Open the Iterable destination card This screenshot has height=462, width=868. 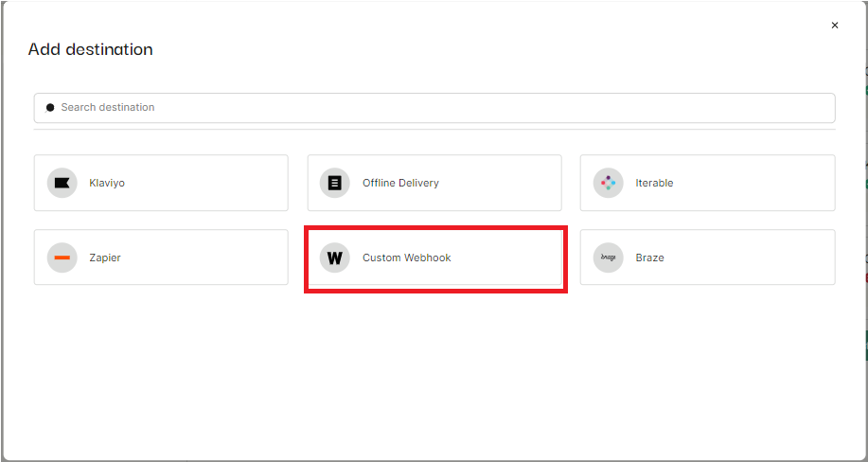coord(707,183)
